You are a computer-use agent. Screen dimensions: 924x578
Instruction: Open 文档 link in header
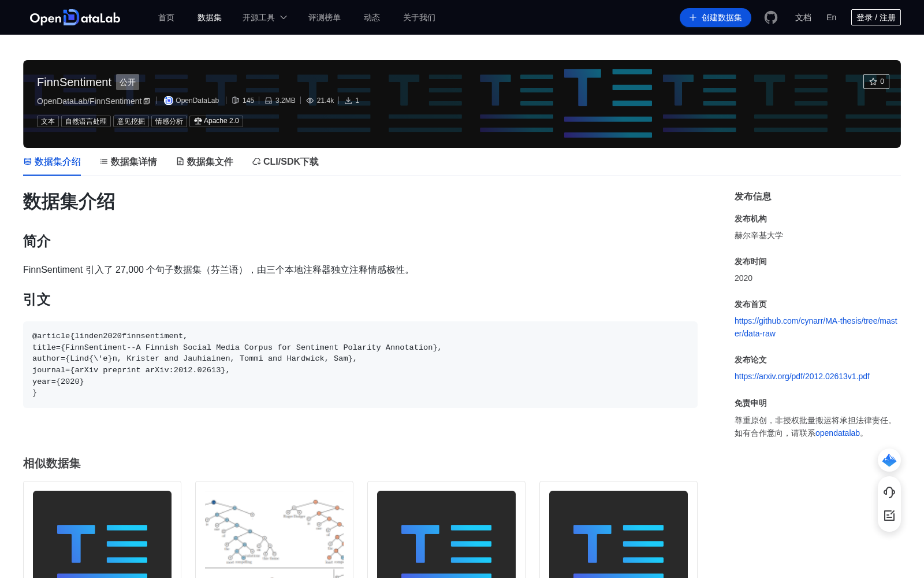tap(803, 17)
